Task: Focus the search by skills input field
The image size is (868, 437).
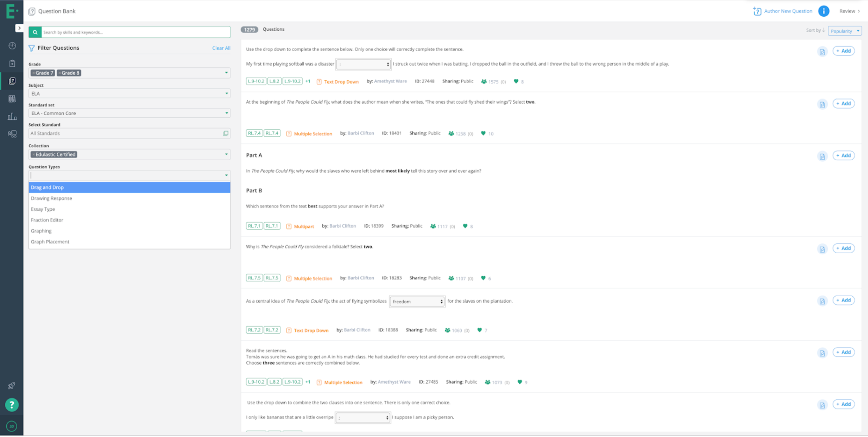Action: 135,32
